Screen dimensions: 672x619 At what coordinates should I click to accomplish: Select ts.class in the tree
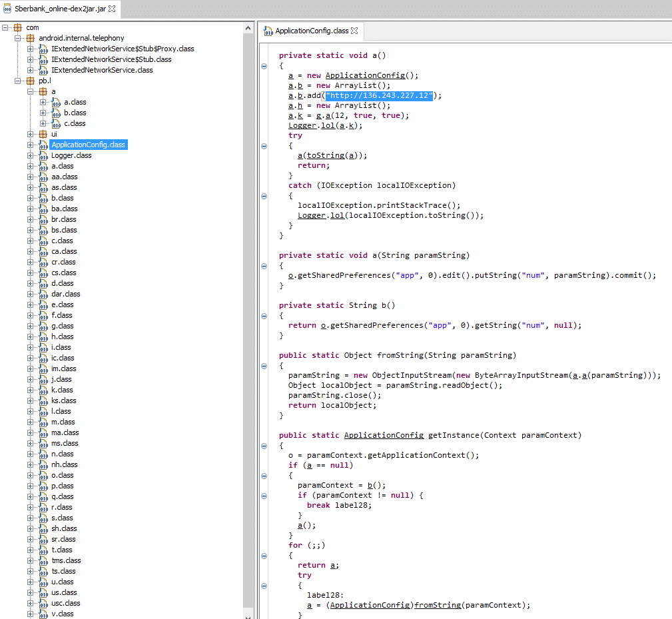pyautogui.click(x=63, y=572)
